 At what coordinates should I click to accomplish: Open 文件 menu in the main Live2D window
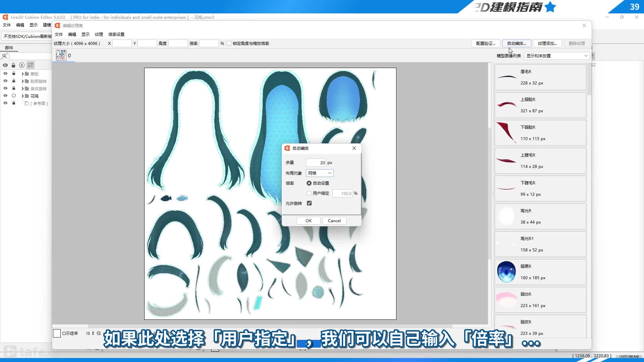coord(7,25)
